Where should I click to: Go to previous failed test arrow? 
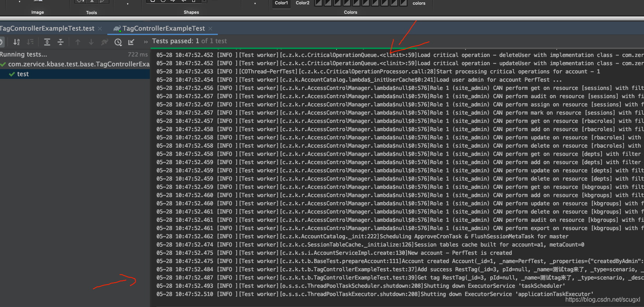[78, 42]
